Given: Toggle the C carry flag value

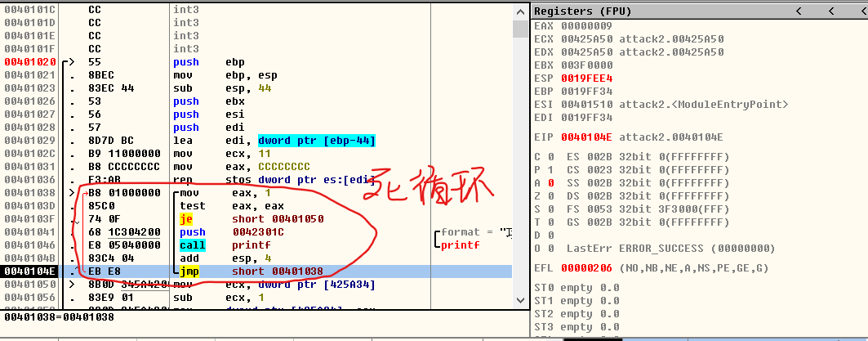Looking at the screenshot, I should tap(550, 155).
